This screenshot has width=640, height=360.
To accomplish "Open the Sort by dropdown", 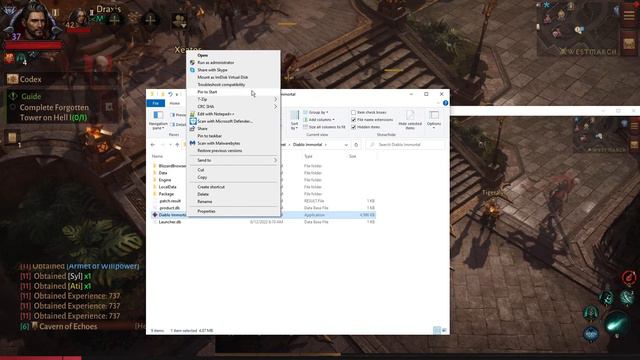I will click(x=294, y=120).
